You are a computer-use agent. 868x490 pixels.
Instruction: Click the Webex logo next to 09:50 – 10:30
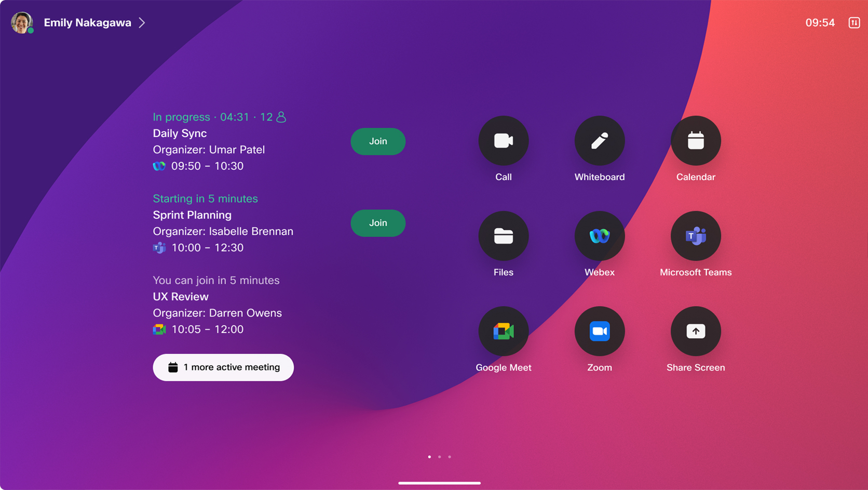pos(159,166)
